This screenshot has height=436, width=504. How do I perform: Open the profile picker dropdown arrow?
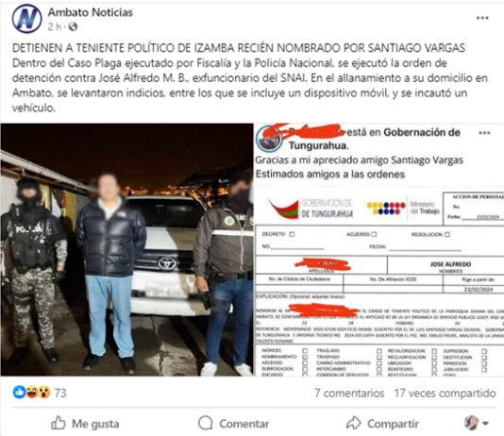485,423
